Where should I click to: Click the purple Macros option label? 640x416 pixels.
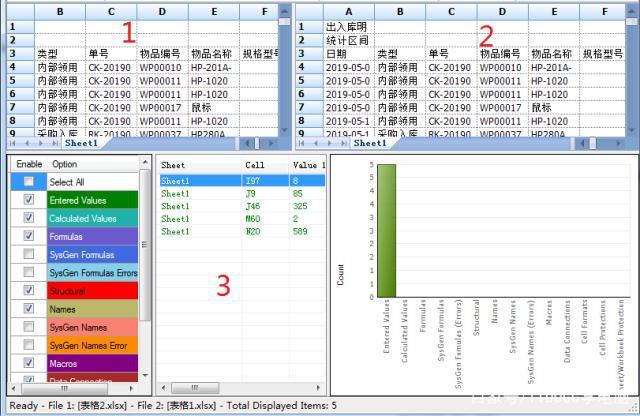pyautogui.click(x=93, y=363)
